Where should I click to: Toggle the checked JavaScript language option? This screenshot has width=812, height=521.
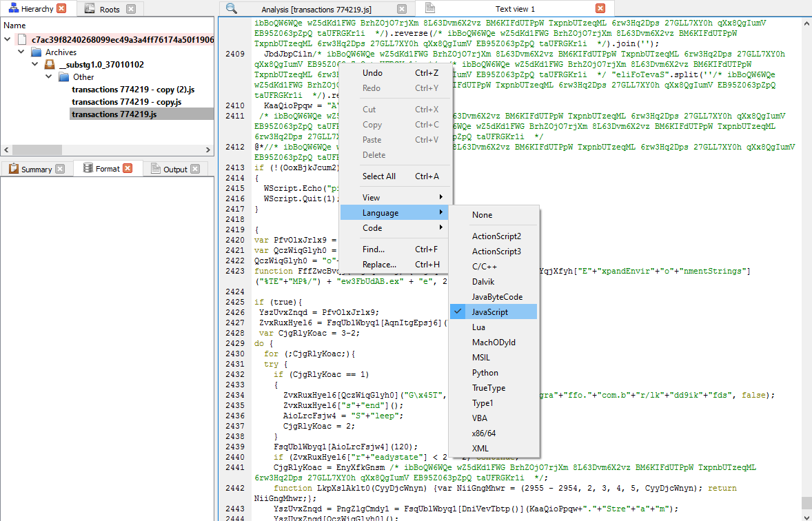tap(494, 311)
